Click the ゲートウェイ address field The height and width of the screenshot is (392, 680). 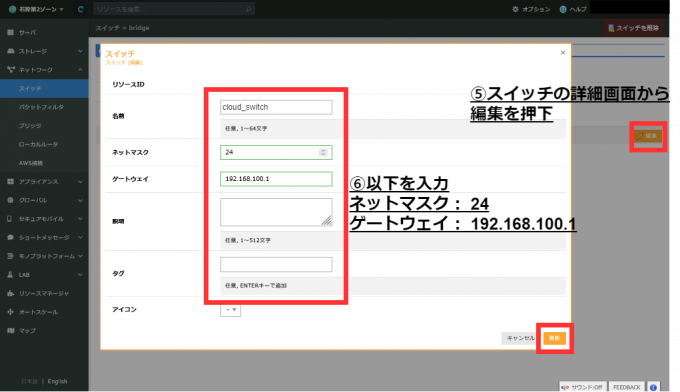pos(276,179)
